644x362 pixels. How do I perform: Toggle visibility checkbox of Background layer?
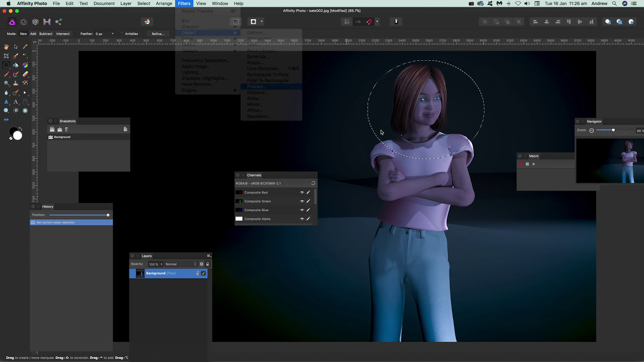click(203, 274)
